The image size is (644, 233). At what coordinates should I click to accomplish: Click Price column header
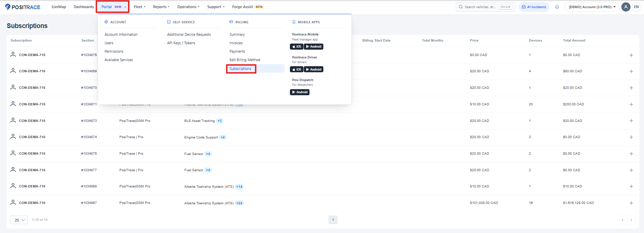click(x=474, y=41)
